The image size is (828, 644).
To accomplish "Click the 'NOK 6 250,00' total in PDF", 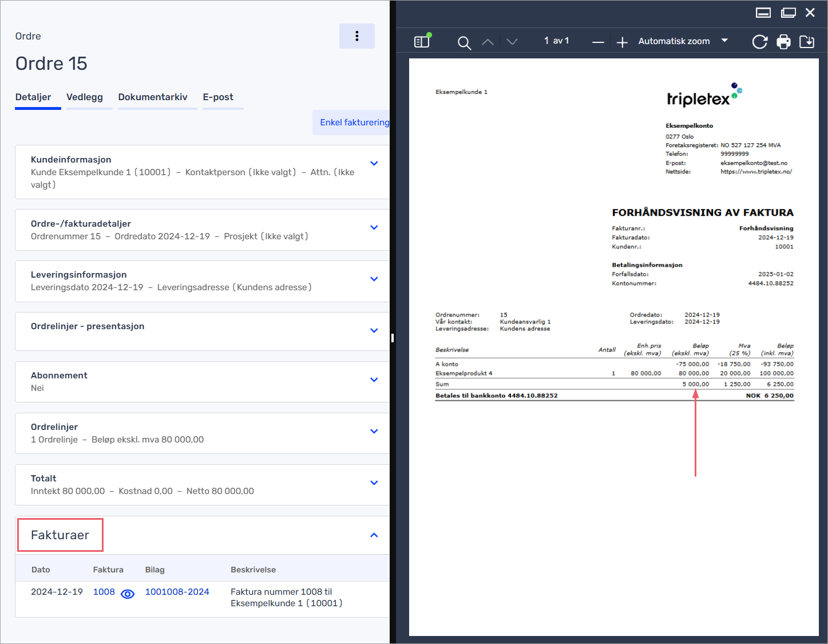I will point(770,396).
